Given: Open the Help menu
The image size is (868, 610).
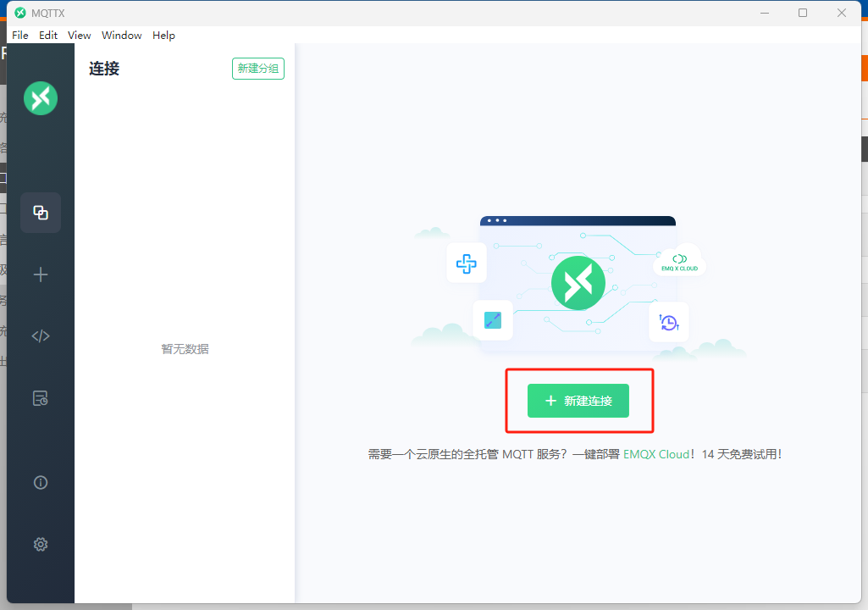Looking at the screenshot, I should [x=163, y=35].
